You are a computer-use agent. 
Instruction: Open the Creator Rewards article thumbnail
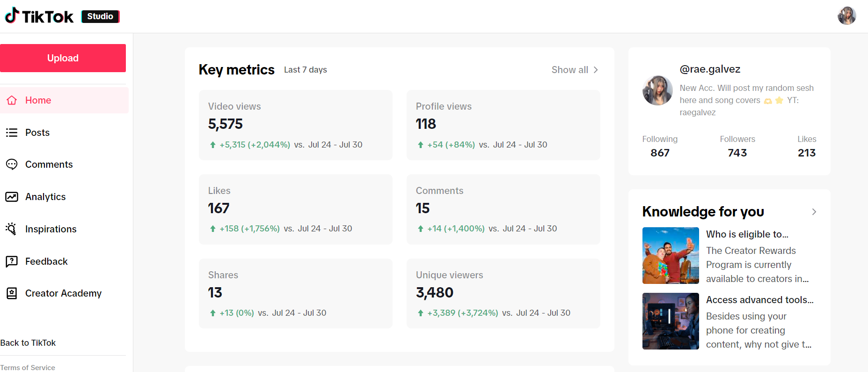(671, 255)
